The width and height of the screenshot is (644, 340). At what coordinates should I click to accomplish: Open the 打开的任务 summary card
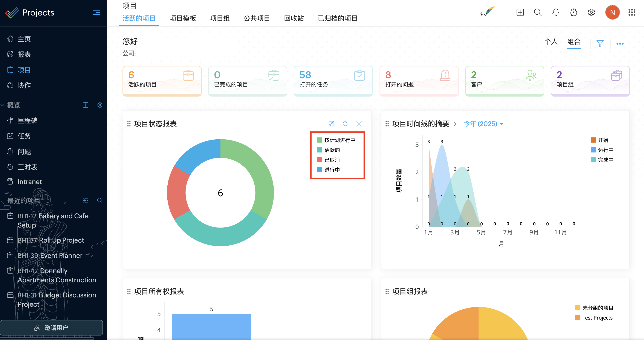tap(333, 81)
